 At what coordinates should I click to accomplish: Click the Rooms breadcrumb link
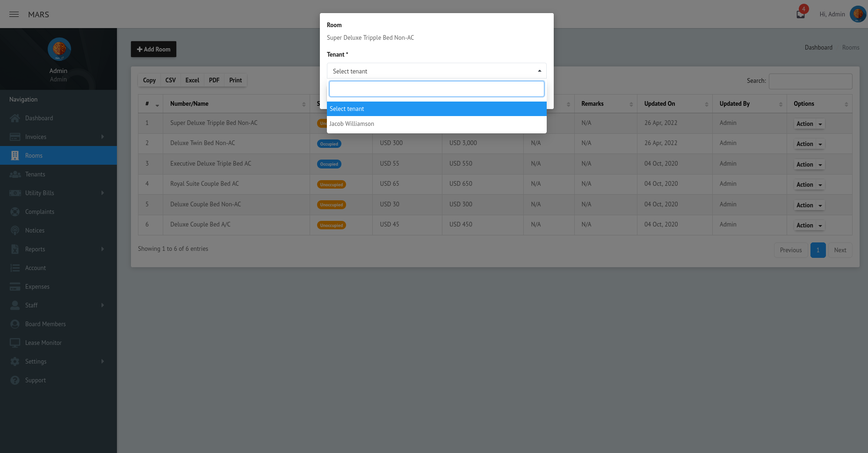pos(851,47)
